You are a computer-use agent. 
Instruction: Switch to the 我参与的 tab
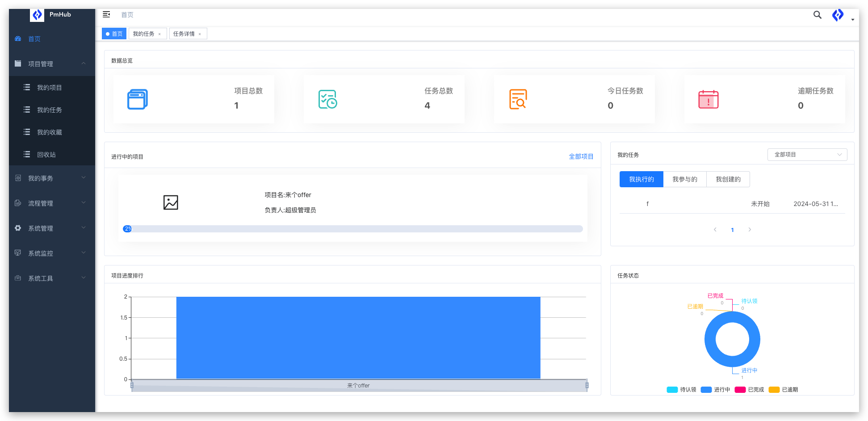[685, 179]
